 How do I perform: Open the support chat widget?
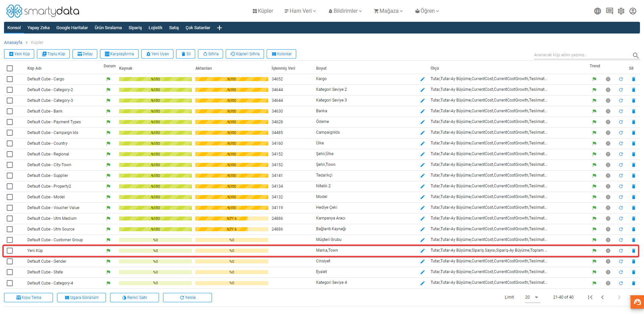(637, 302)
